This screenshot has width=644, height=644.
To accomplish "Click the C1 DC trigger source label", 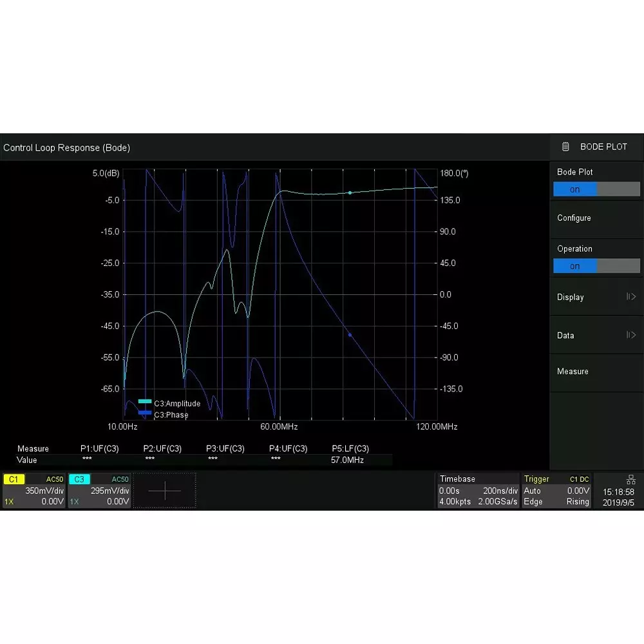I will click(579, 479).
